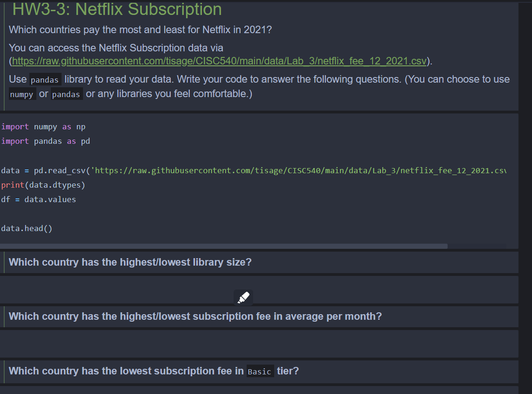
Task: Click the Basic code badge in the last question
Action: tap(259, 372)
